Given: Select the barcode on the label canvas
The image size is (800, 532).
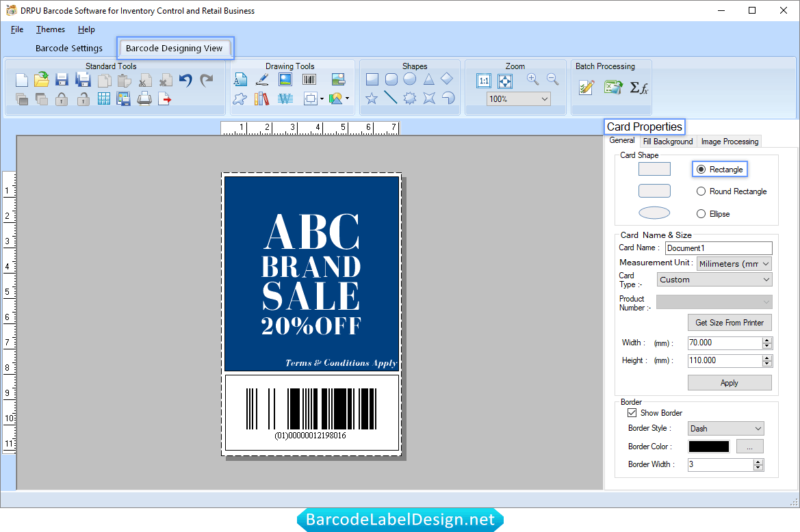Looking at the screenshot, I should [x=311, y=413].
